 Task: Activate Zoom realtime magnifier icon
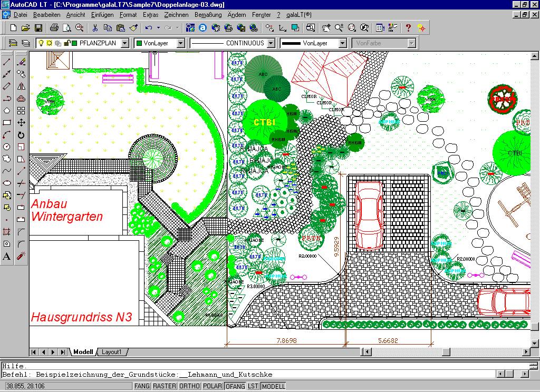coord(339,28)
